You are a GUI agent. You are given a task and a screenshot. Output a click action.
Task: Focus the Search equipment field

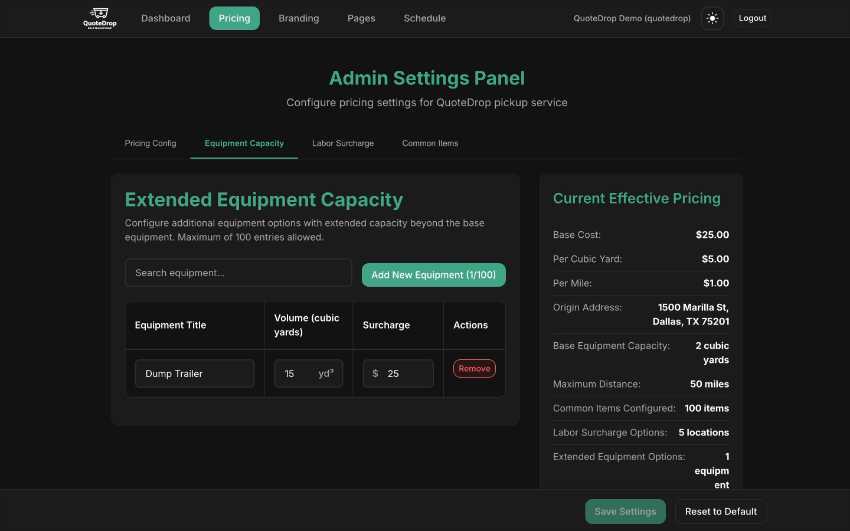(x=238, y=273)
